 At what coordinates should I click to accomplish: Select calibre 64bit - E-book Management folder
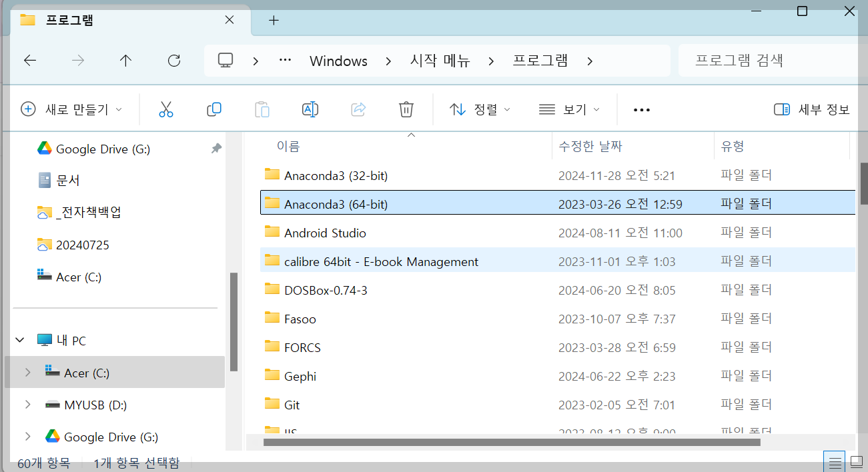(x=557, y=261)
